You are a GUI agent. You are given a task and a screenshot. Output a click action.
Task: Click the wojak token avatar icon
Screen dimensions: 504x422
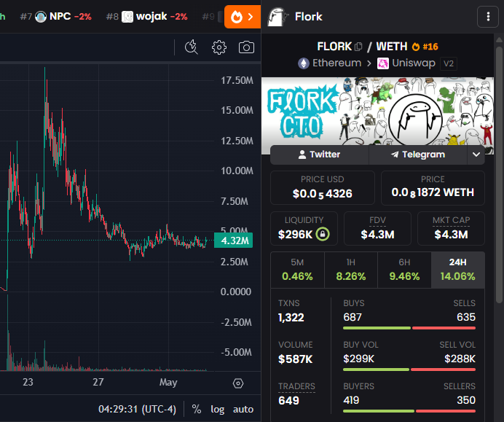point(127,17)
